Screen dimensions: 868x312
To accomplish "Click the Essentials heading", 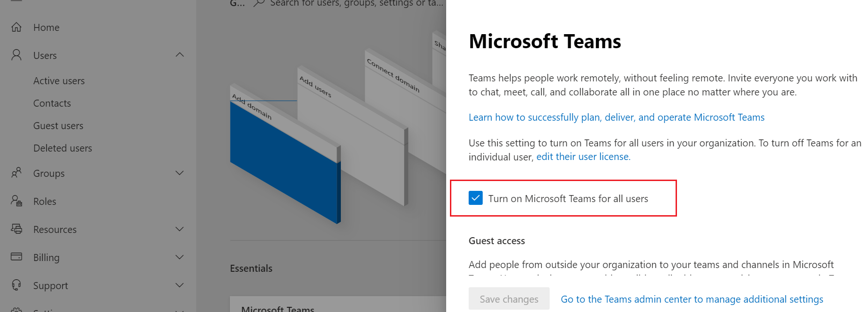I will tap(251, 268).
